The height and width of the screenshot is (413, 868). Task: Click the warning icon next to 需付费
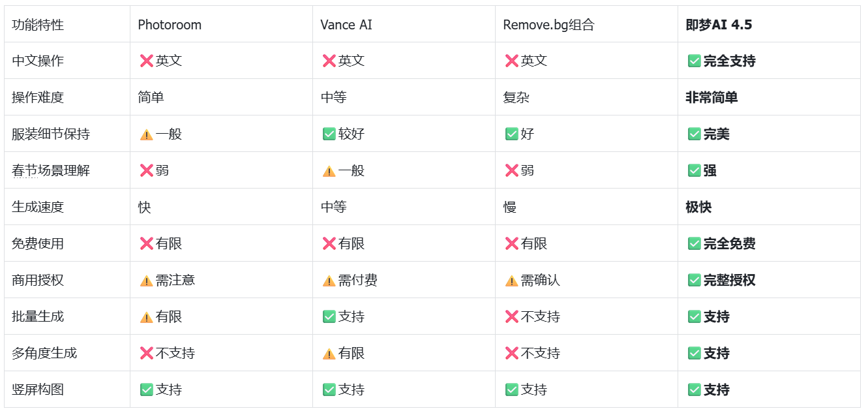(329, 281)
